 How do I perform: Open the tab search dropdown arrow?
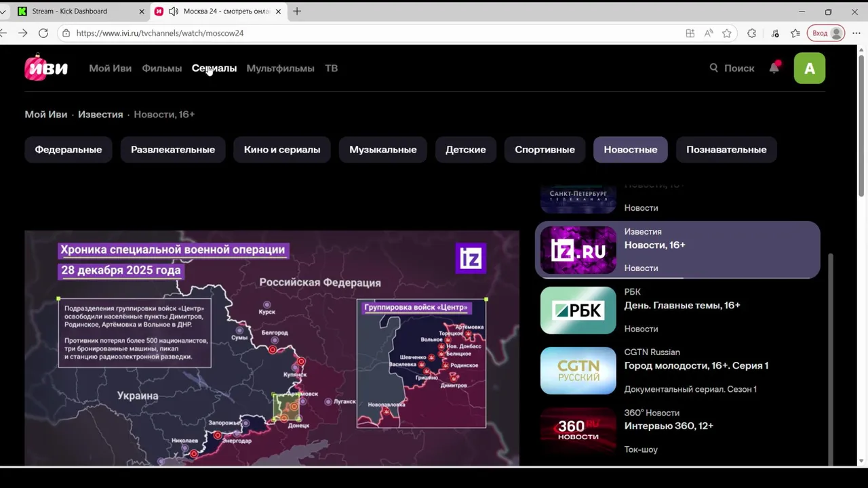click(3, 11)
